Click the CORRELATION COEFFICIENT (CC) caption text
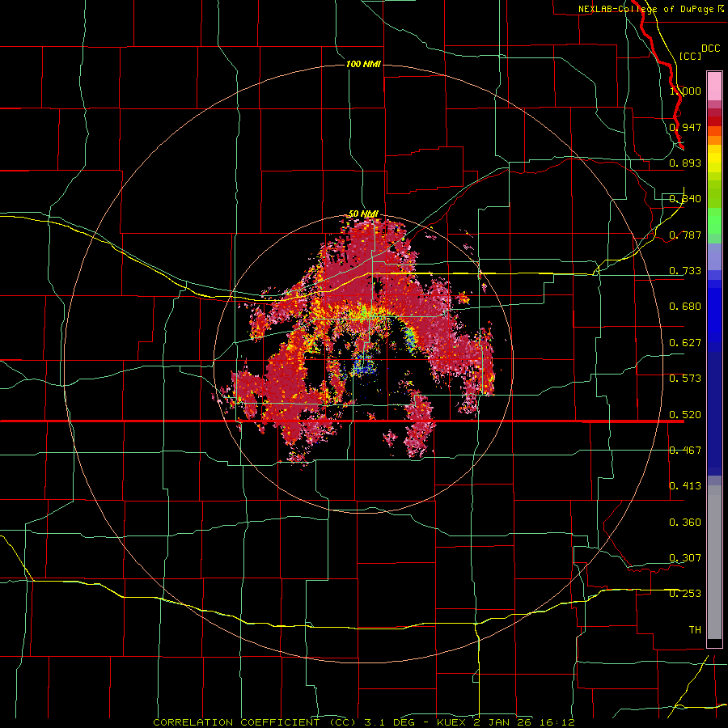 (x=255, y=722)
